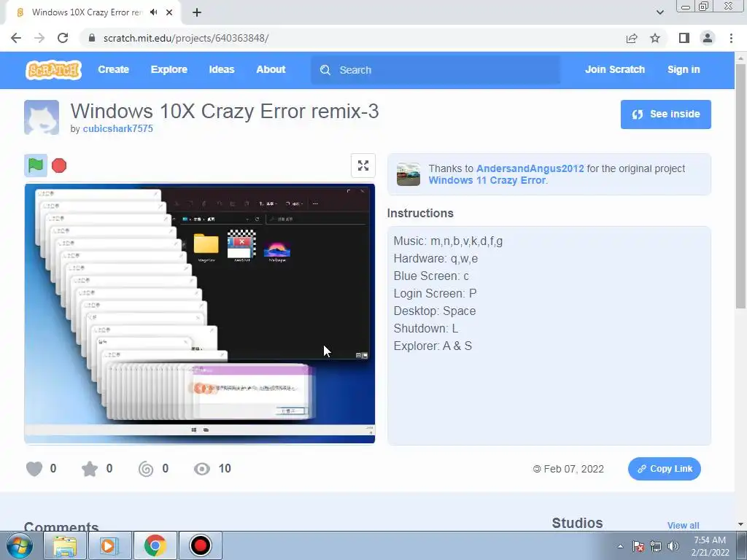Reload the current page
747x560 pixels.
[63, 38]
